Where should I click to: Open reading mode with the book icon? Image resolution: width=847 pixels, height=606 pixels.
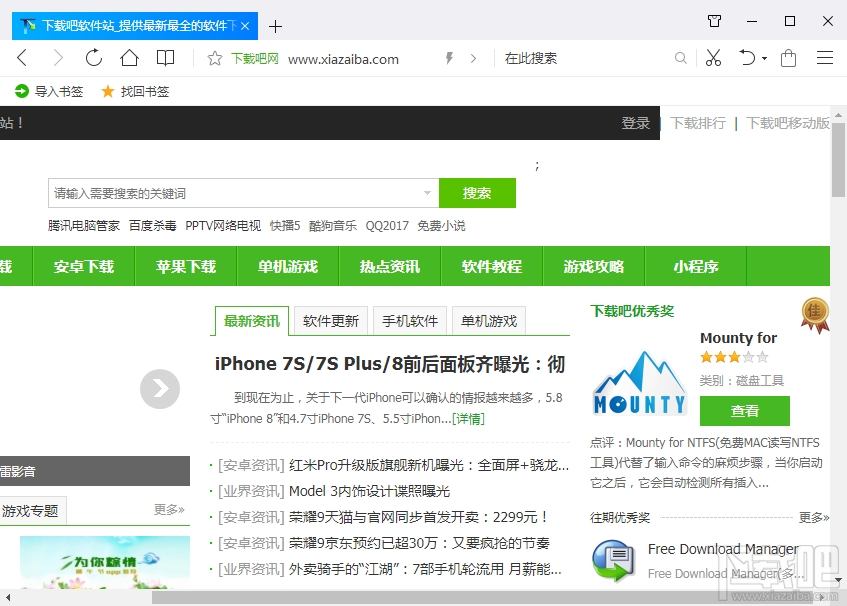point(165,58)
